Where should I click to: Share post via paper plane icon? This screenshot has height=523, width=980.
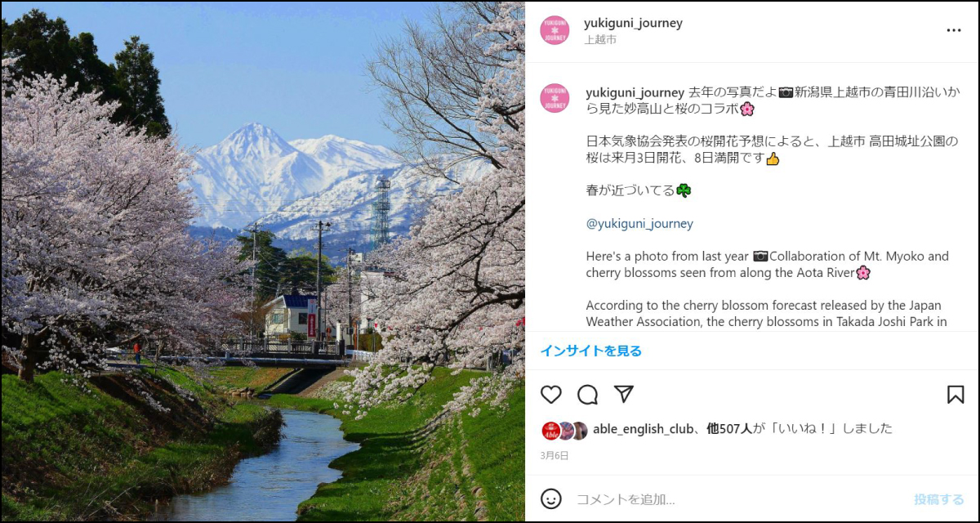click(x=624, y=395)
